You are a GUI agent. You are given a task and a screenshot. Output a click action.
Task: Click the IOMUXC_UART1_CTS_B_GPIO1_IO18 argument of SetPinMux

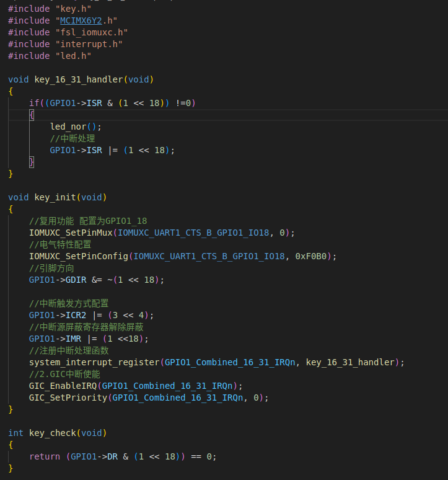pos(193,233)
